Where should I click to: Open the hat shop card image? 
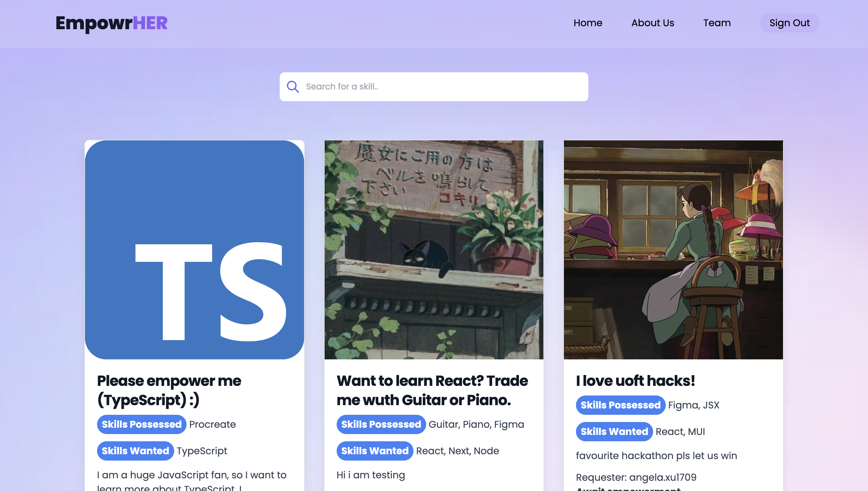[x=673, y=249]
